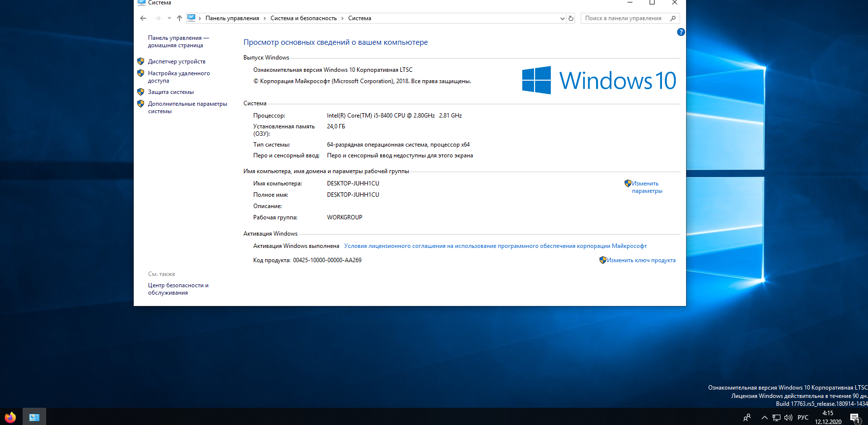Click the shield icon next to Изменить параметры
Viewport: 868px width, 425px height.
tap(628, 183)
